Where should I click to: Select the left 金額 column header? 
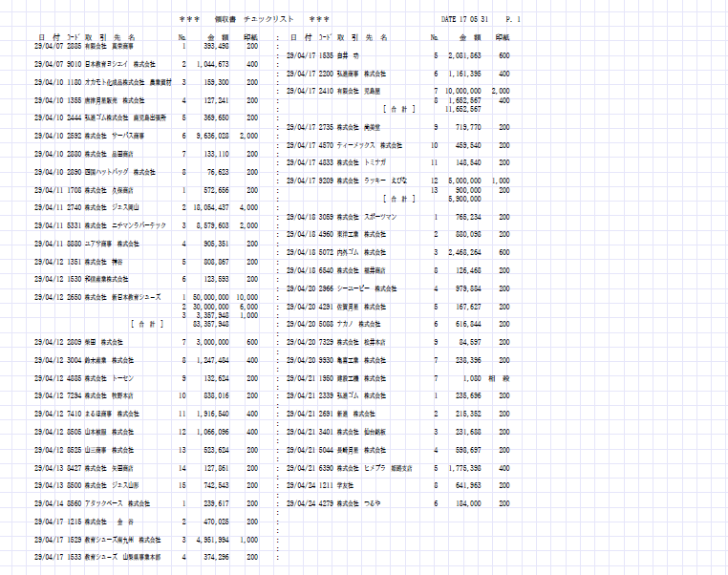pyautogui.click(x=217, y=37)
